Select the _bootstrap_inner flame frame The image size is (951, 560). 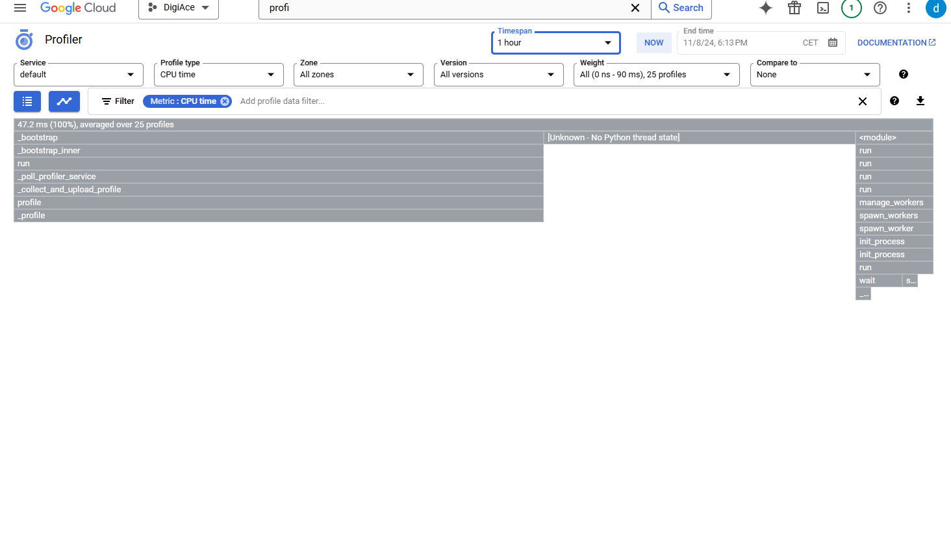pyautogui.click(x=279, y=151)
